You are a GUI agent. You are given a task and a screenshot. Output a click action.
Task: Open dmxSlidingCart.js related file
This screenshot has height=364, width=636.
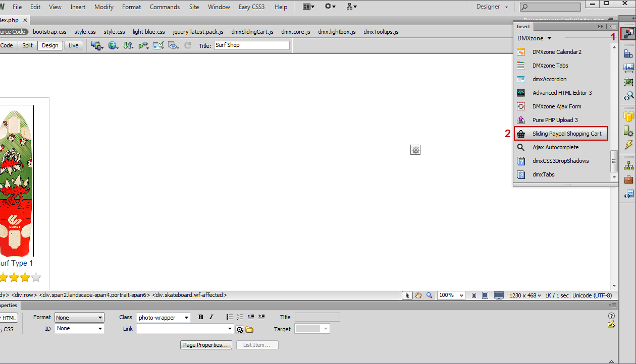(x=252, y=32)
